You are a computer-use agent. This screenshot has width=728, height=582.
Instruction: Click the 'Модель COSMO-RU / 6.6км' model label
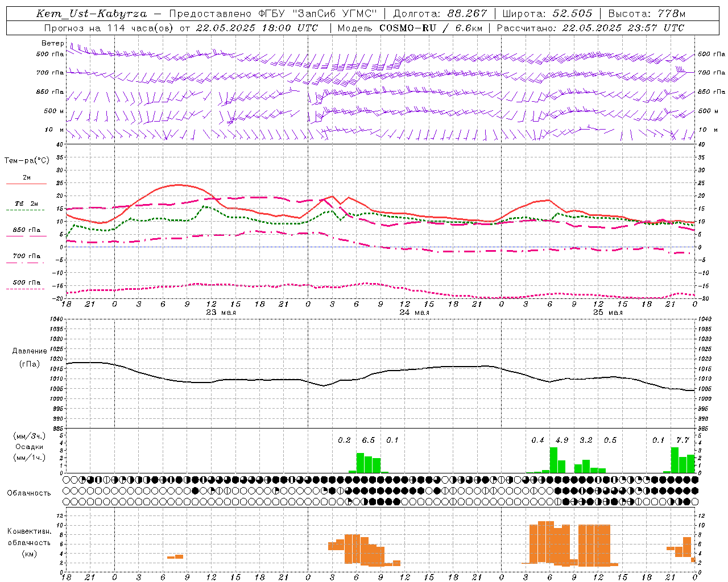[410, 28]
